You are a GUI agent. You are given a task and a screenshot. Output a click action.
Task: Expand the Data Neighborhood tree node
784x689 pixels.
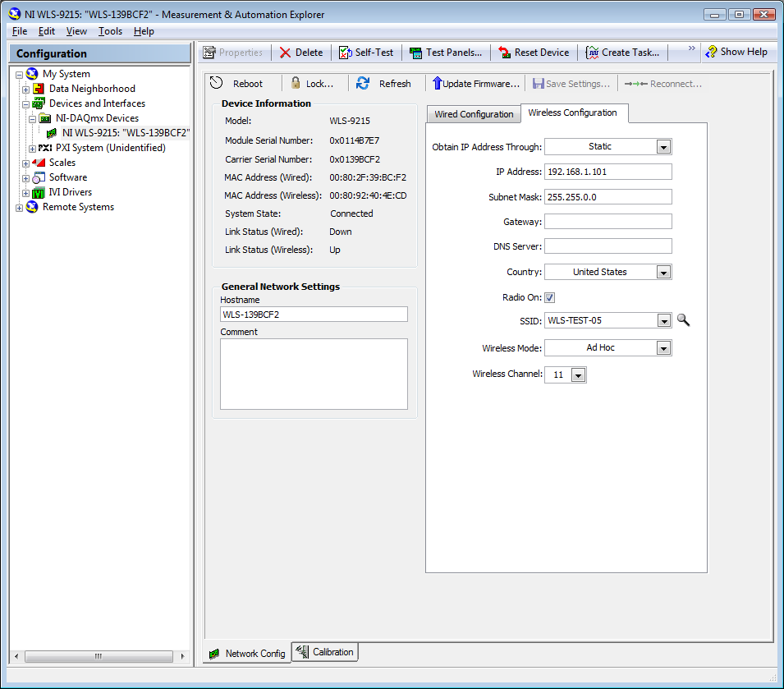(26, 89)
